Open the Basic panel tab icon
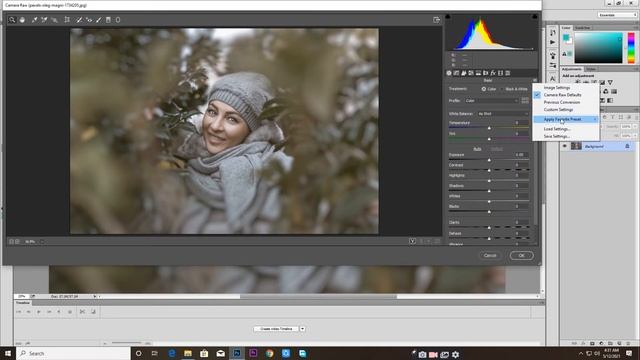 (x=449, y=73)
